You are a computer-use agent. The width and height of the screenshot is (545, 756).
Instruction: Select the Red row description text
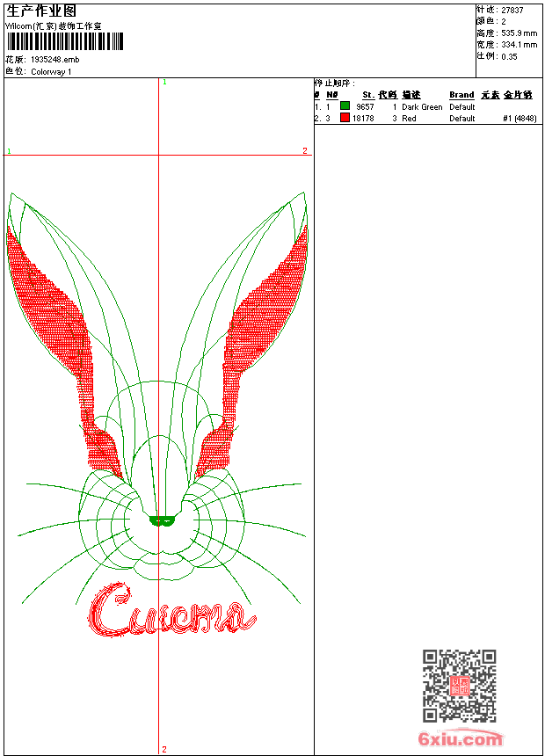click(410, 119)
